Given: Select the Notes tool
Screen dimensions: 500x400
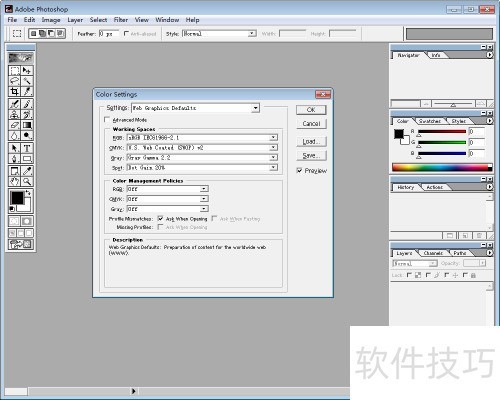Looking at the screenshot, I should [14, 171].
